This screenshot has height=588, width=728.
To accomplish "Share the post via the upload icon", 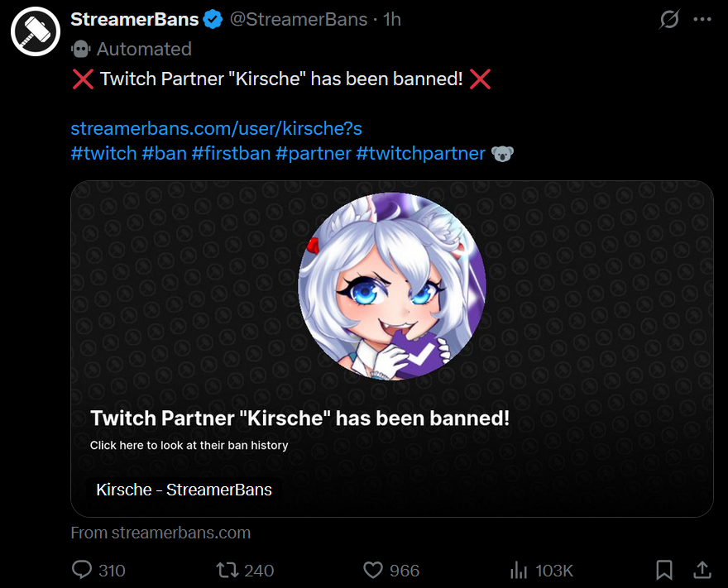I will pos(702,570).
